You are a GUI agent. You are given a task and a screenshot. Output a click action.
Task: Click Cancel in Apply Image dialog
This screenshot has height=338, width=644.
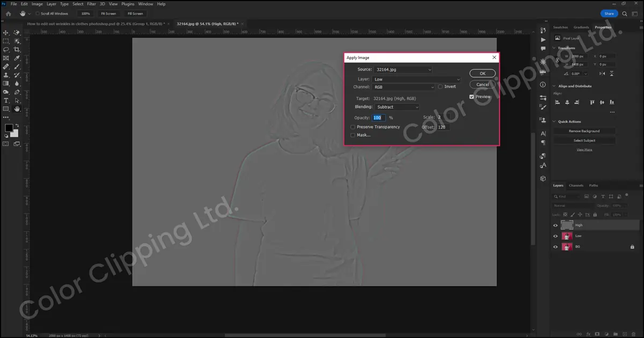click(x=482, y=84)
